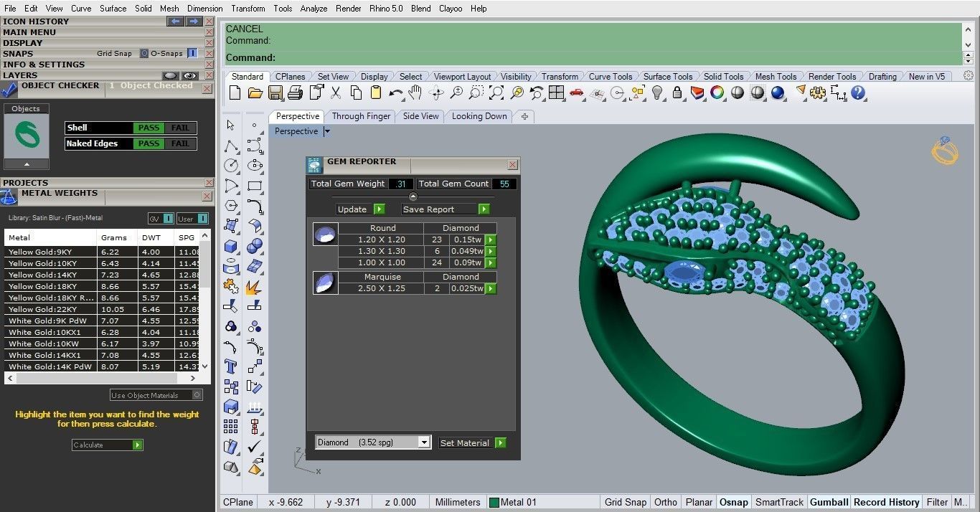Viewport: 980px width, 512px height.
Task: Click the Save floppy-disk icon
Action: [275, 93]
